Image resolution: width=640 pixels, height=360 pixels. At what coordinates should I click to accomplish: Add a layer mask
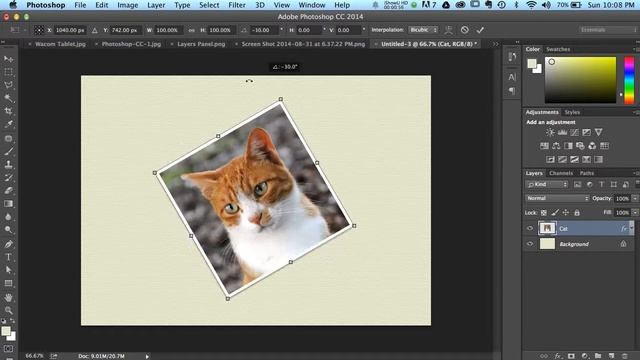pyautogui.click(x=571, y=356)
